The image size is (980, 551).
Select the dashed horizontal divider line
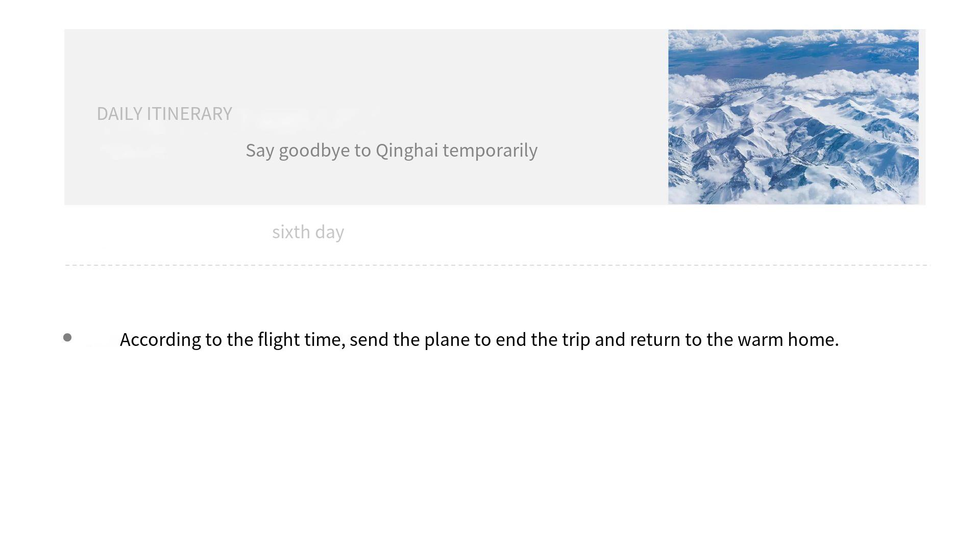pos(498,265)
